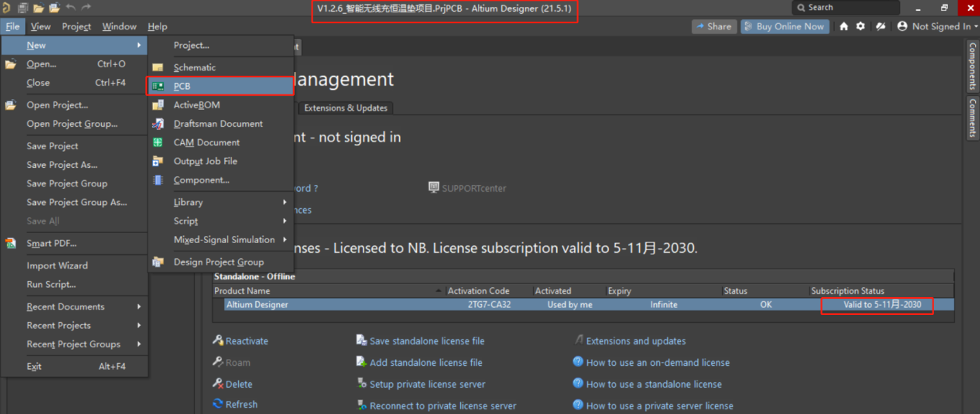The height and width of the screenshot is (414, 980).
Task: Click the notifications icon beside the gear
Action: tap(880, 26)
